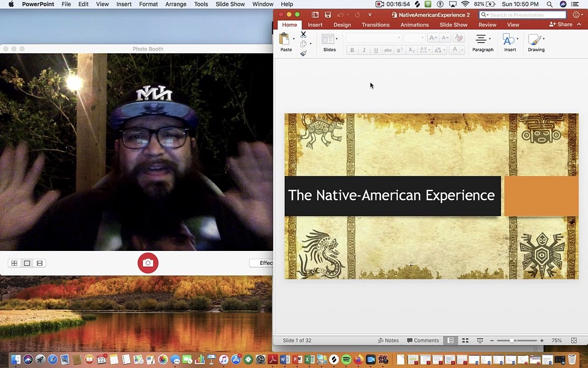Viewport: 588px width, 368px height.
Task: Open Customize Quick Access Toolbar dropdown
Action: [x=370, y=15]
